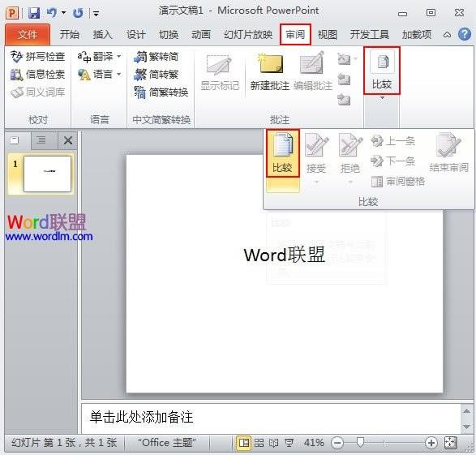This screenshot has height=455, width=476.
Task: Click the PowerPoint application icon in title bar
Action: 12,13
